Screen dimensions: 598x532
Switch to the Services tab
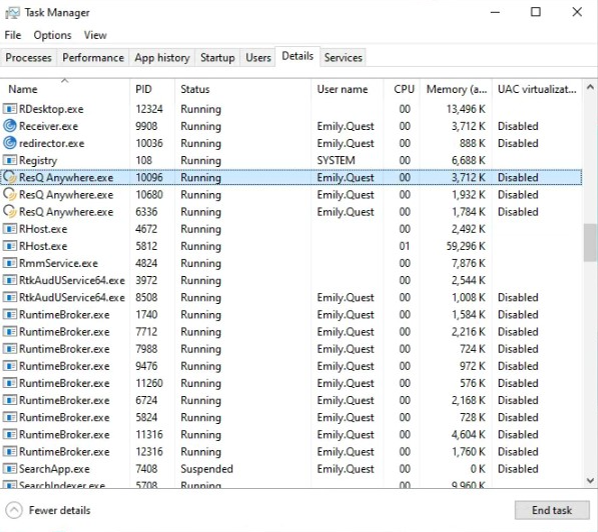[343, 58]
